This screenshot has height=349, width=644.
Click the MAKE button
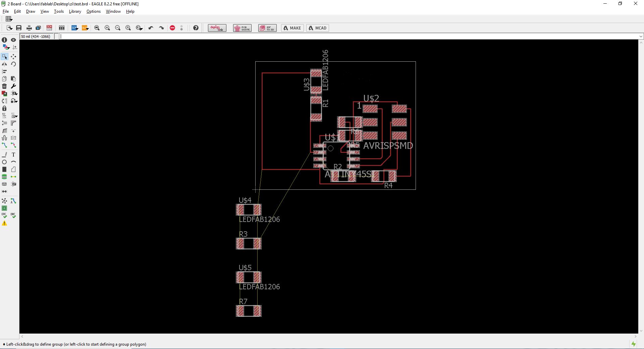292,28
